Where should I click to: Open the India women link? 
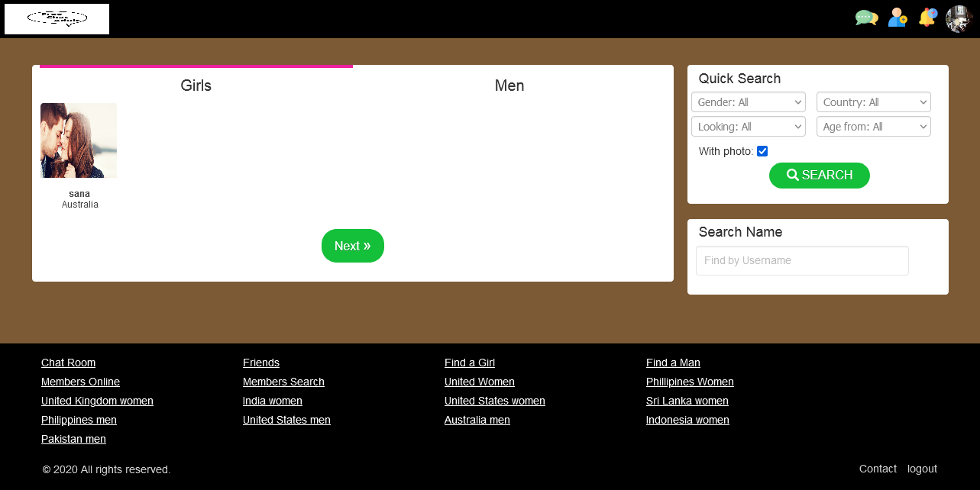pos(273,401)
